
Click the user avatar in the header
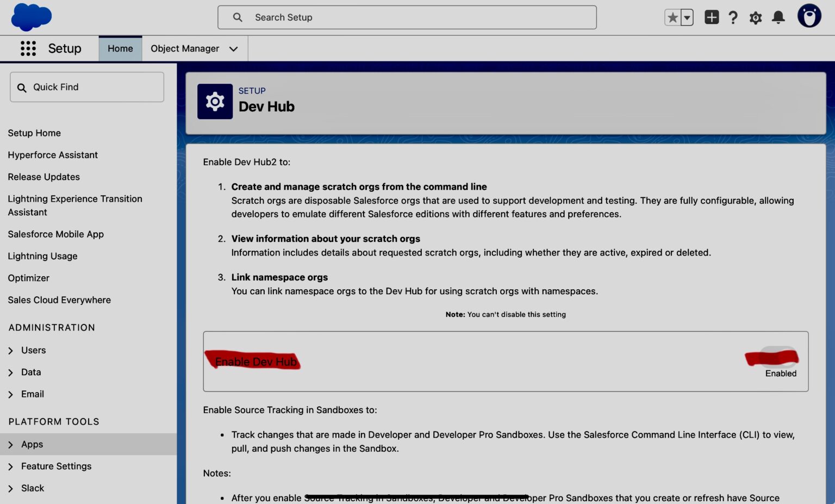pos(809,16)
